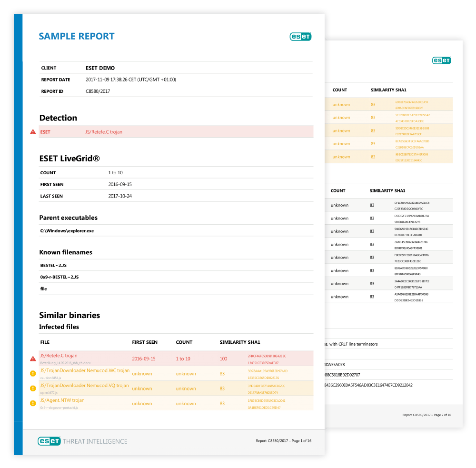Select the filename 0x3-r-dogovor-postavki.js
Viewport: 476px width, 468px height.
(x=59, y=408)
